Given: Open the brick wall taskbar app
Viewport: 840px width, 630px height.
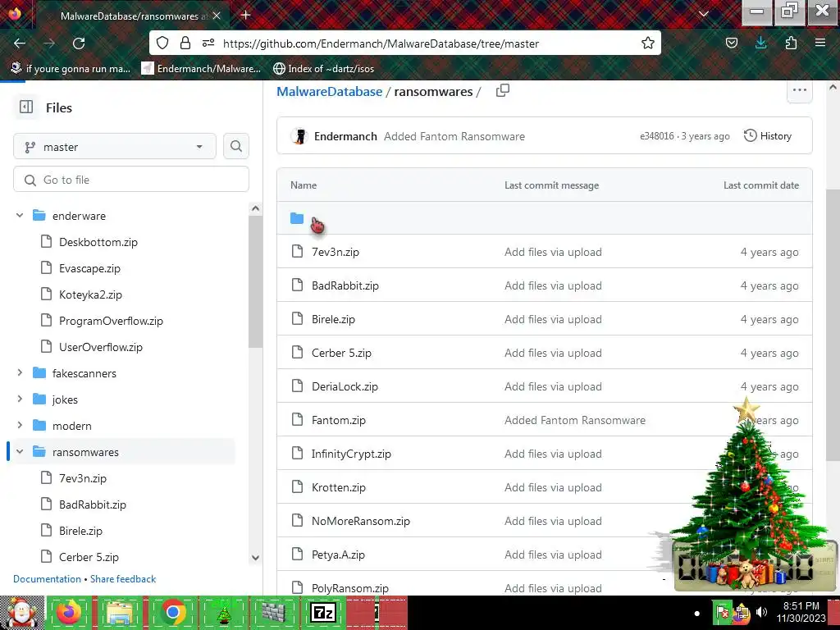Looking at the screenshot, I should [x=274, y=613].
